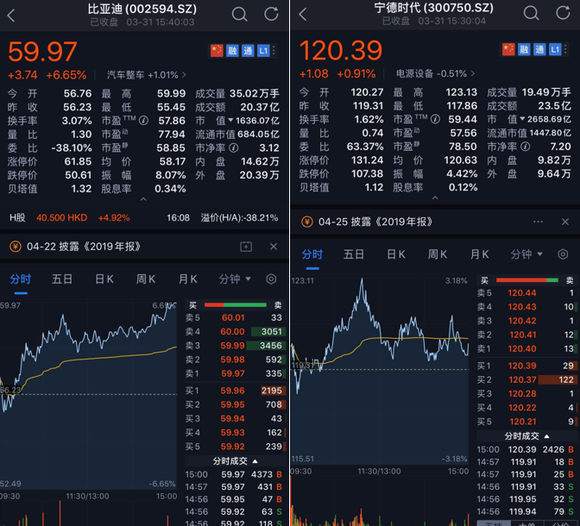Open chart settings gear in the CATL panel
Image resolution: width=580 pixels, height=526 pixels.
(x=563, y=254)
